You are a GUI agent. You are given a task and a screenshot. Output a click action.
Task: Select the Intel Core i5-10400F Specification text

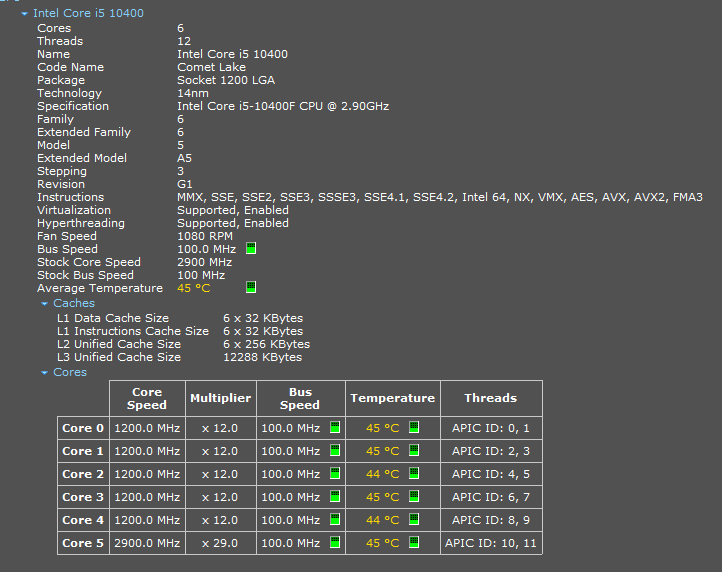(283, 106)
